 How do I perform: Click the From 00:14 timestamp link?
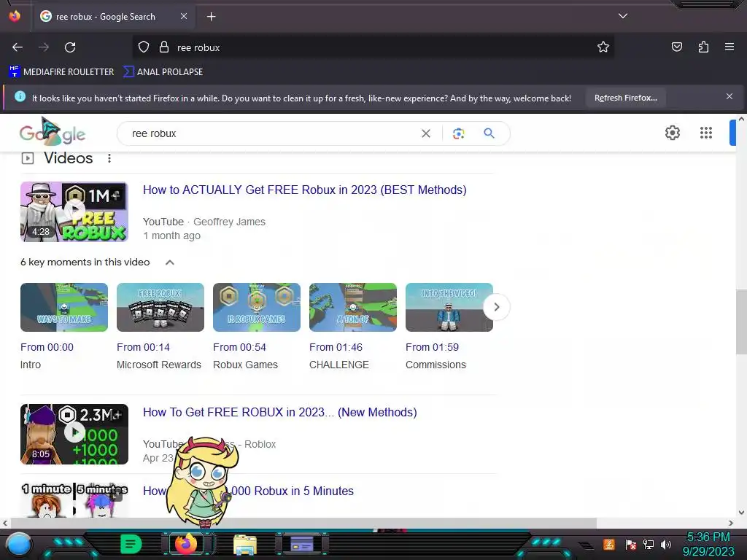click(x=143, y=347)
